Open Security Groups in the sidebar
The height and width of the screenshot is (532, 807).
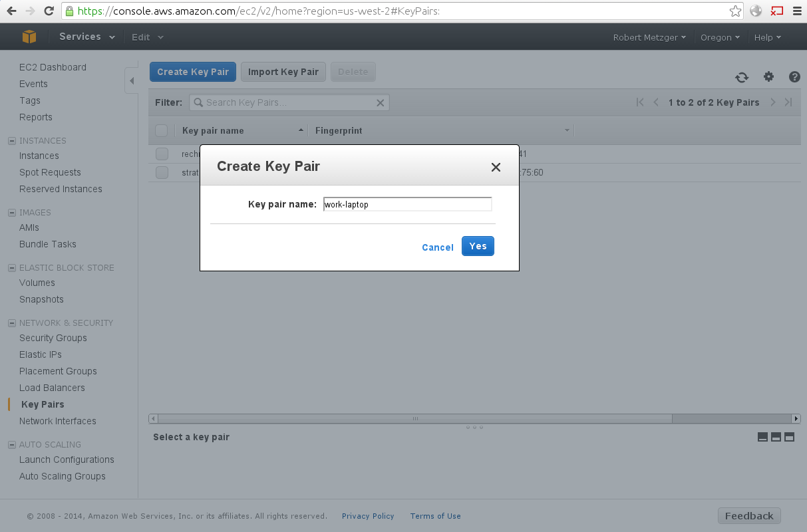pos(53,338)
